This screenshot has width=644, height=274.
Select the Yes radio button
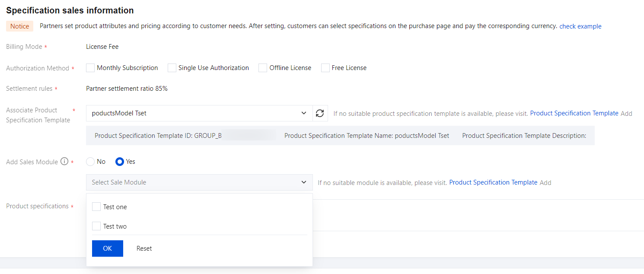click(x=119, y=162)
